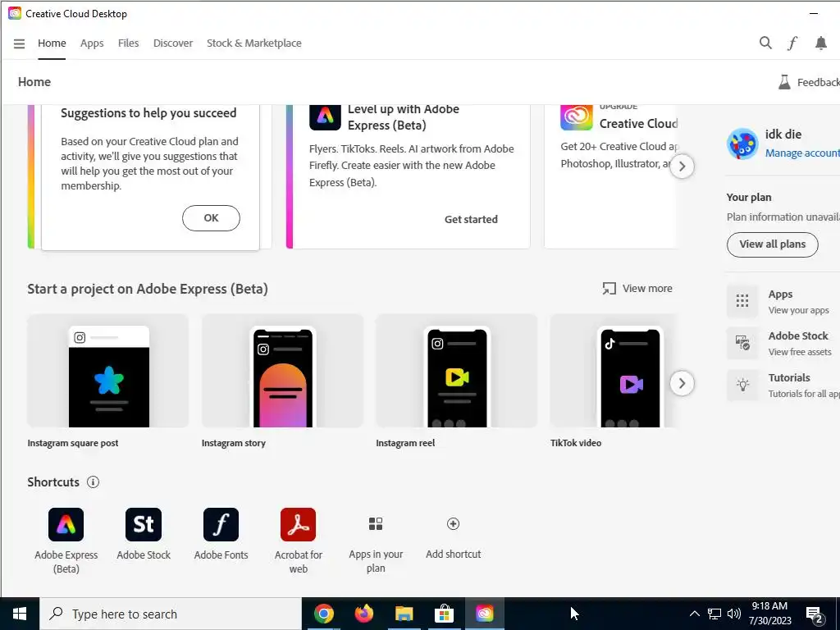This screenshot has width=840, height=630.
Task: Click the Tutorials lightbulb icon
Action: (x=742, y=385)
